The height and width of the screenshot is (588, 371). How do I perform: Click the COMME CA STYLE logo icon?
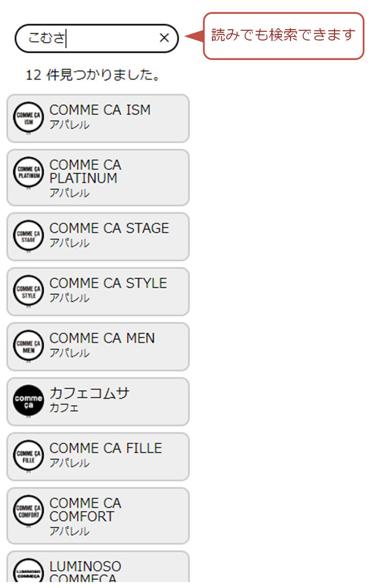click(x=29, y=291)
